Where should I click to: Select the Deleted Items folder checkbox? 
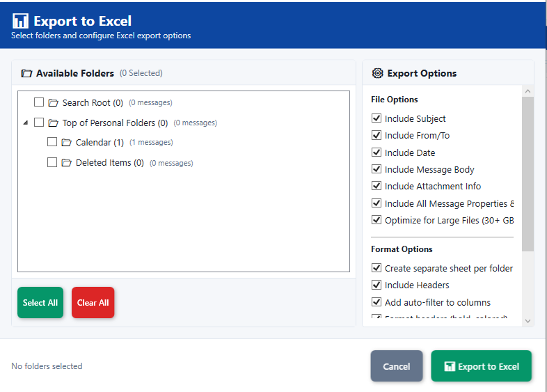[x=52, y=162]
